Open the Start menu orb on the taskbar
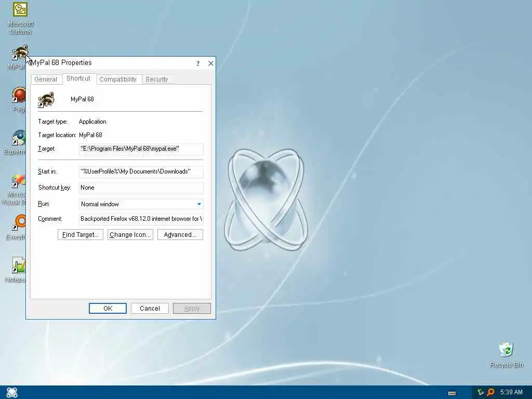Image resolution: width=532 pixels, height=399 pixels. (x=12, y=393)
